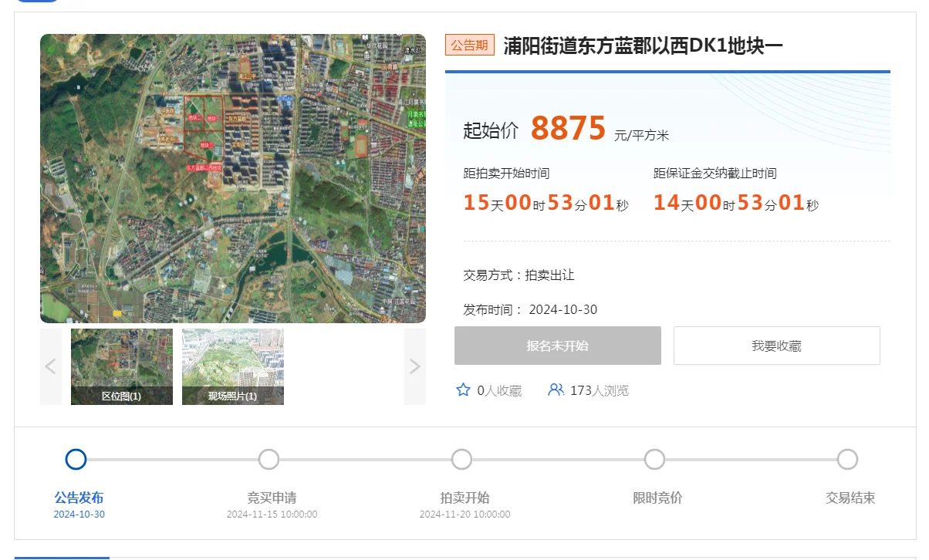Viewport: 929px width, 560px height.
Task: Click the 起始价 label
Action: click(491, 130)
